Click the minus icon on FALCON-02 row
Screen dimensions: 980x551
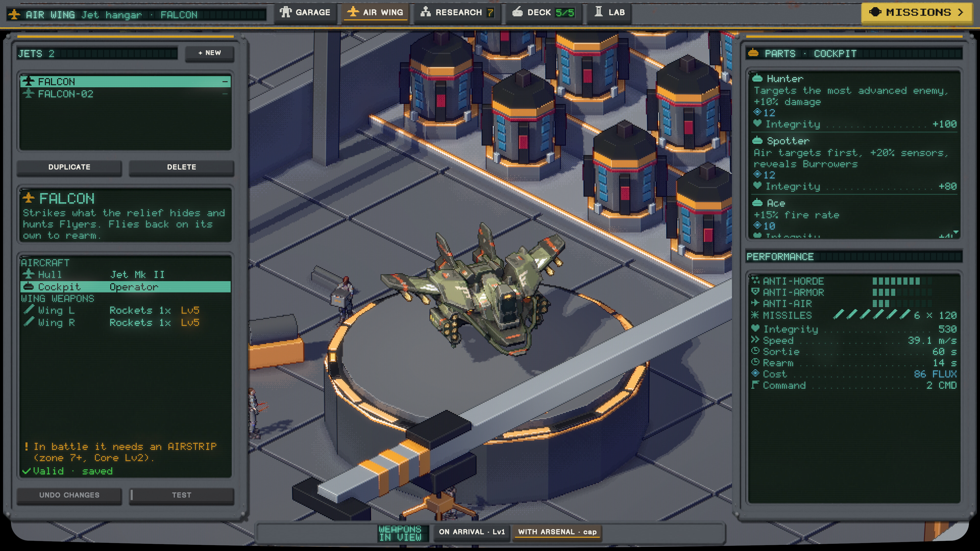point(225,94)
